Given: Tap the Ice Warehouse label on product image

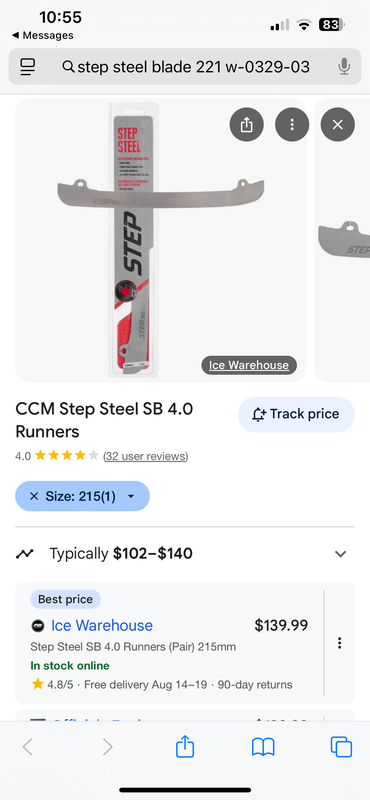Looking at the screenshot, I should click(249, 365).
